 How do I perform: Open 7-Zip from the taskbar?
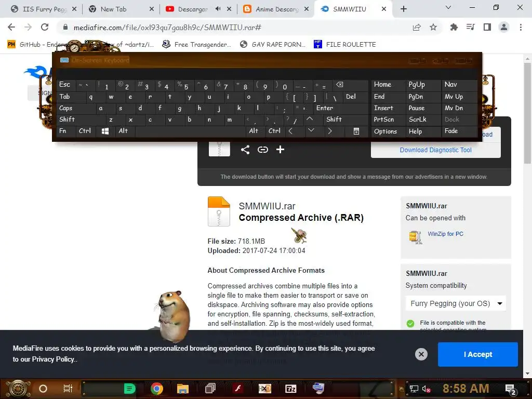(291, 389)
